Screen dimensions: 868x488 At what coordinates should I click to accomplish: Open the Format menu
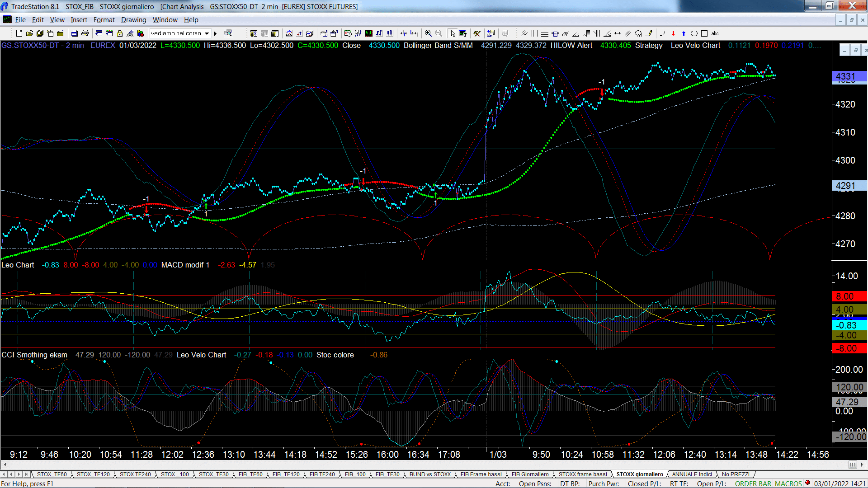coord(104,20)
